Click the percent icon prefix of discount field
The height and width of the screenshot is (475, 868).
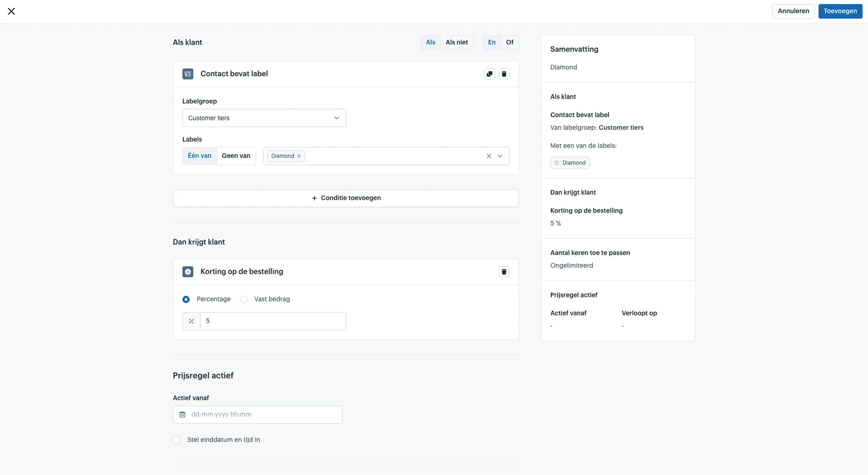point(191,321)
